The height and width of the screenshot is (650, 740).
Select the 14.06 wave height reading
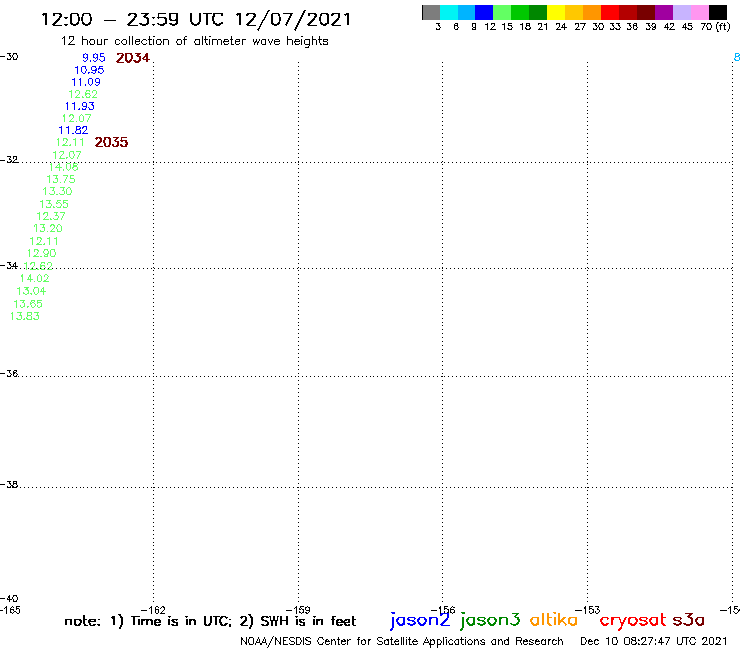click(x=63, y=167)
